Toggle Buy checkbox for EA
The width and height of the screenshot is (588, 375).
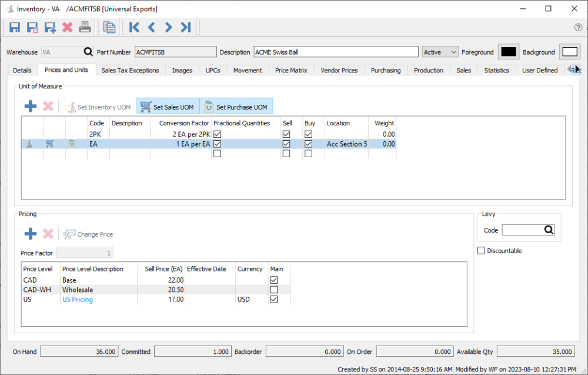tap(309, 144)
